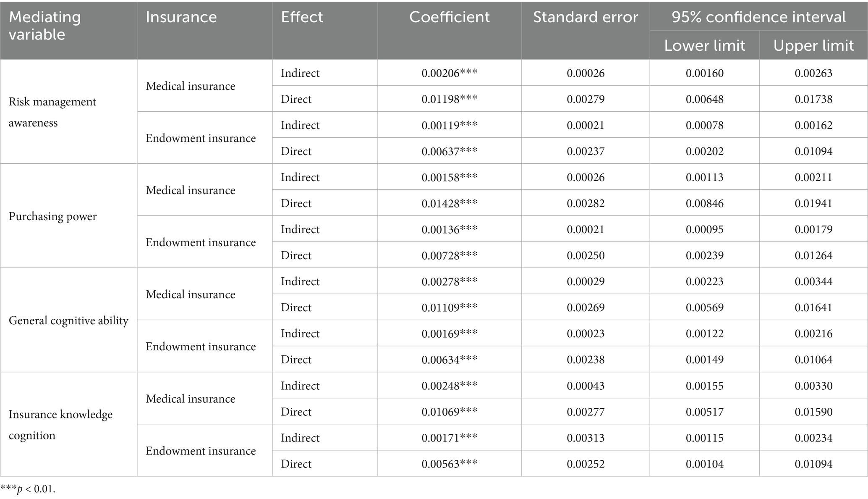Select the "Upper limit" subheader
The height and width of the screenshot is (499, 868).
coord(813,46)
